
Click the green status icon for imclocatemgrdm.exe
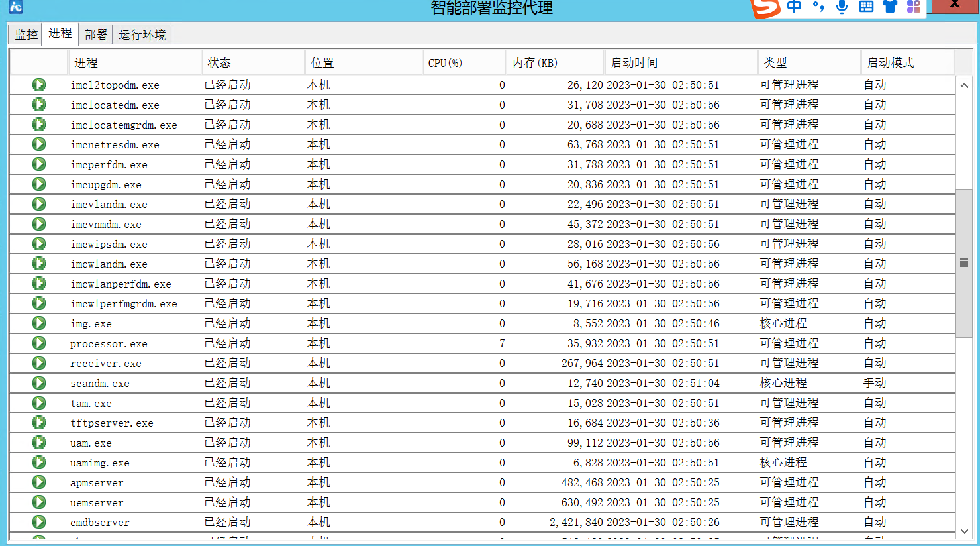(x=39, y=124)
